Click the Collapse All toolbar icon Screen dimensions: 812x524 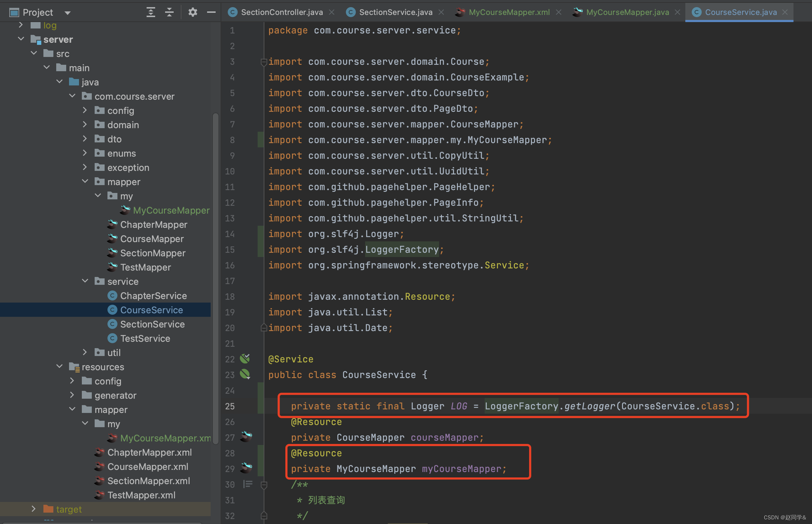(169, 12)
